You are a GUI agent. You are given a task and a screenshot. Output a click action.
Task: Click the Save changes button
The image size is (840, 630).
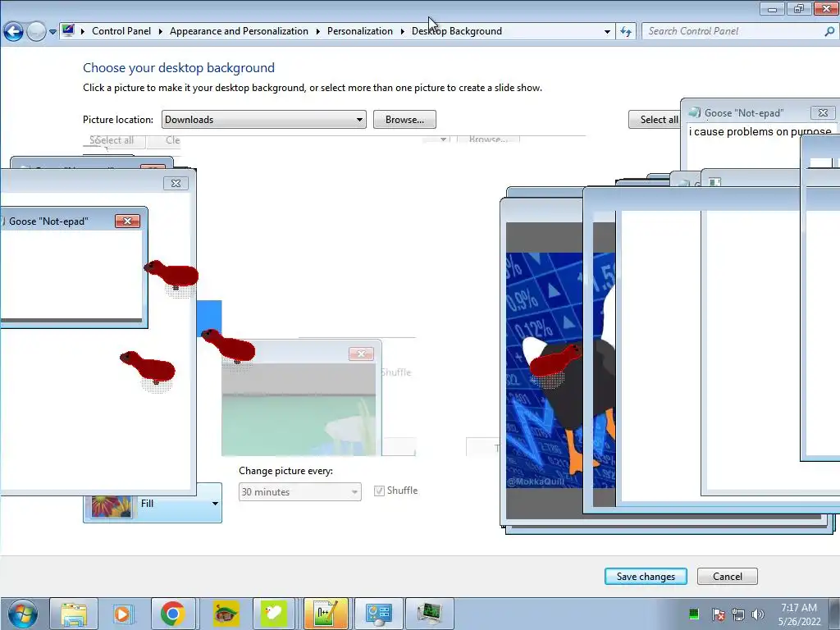pyautogui.click(x=646, y=577)
